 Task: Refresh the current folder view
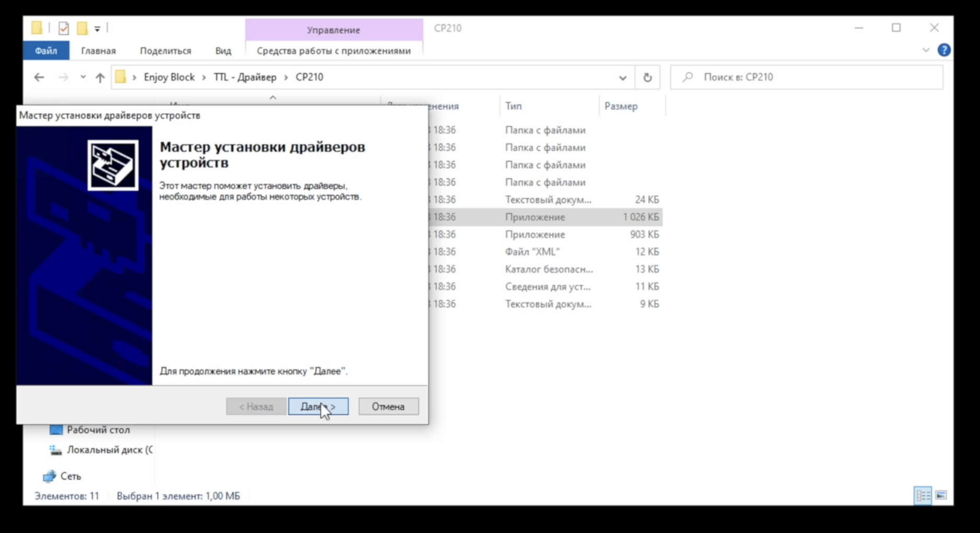point(647,77)
